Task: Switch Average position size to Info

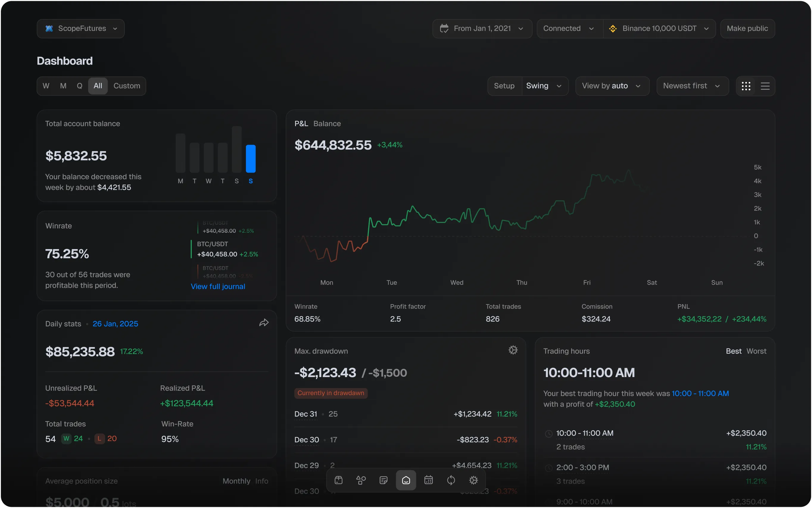Action: [x=261, y=481]
